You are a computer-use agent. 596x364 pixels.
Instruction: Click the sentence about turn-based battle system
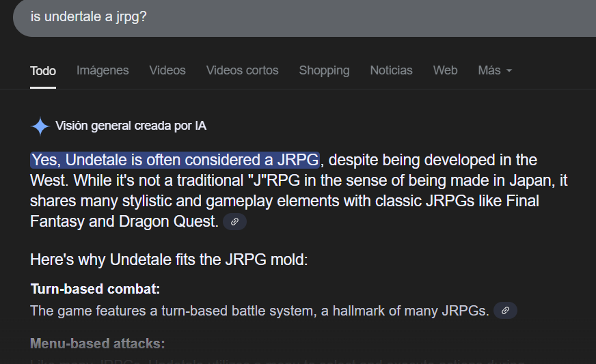pos(259,311)
